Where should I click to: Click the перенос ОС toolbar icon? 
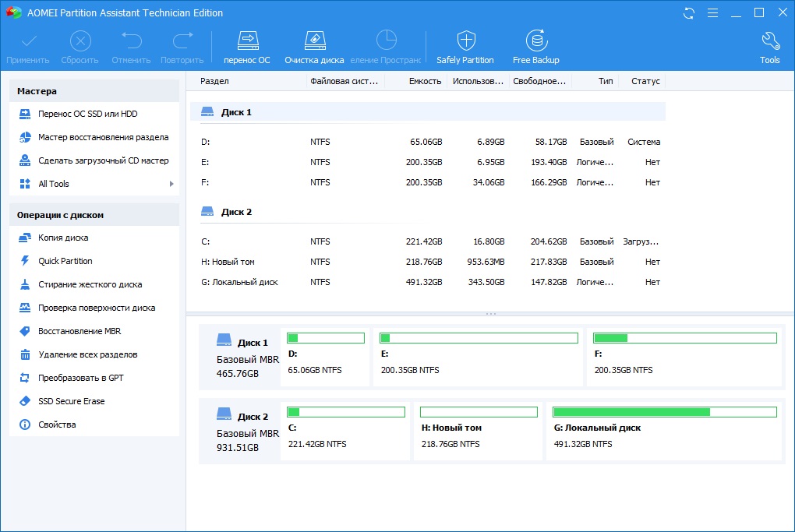pos(247,47)
